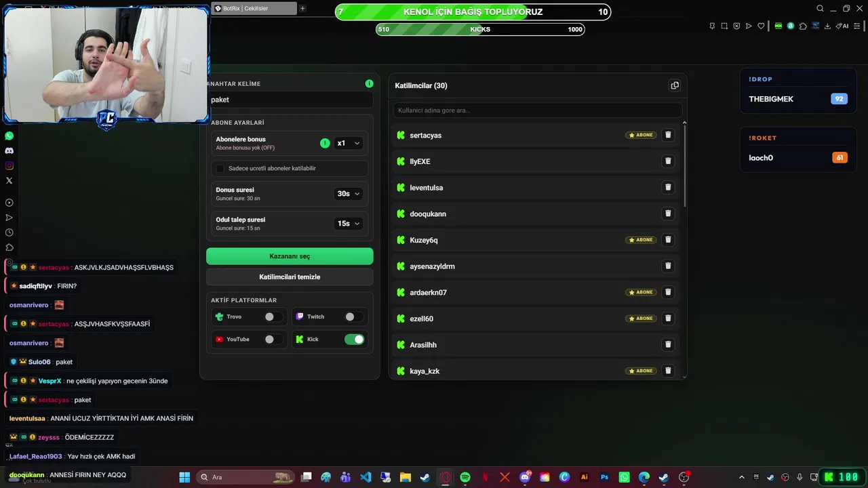Click the info icon next to Abonelere bonus

pos(325,143)
